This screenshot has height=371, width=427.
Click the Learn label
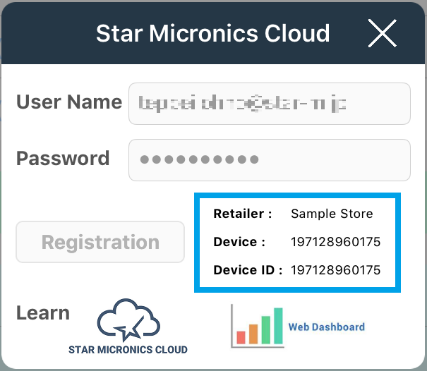click(43, 313)
